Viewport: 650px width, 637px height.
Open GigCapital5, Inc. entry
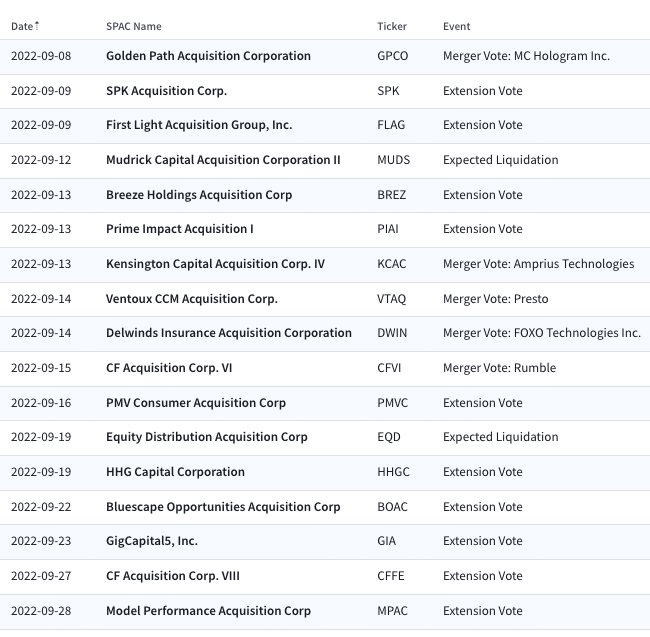coord(152,541)
